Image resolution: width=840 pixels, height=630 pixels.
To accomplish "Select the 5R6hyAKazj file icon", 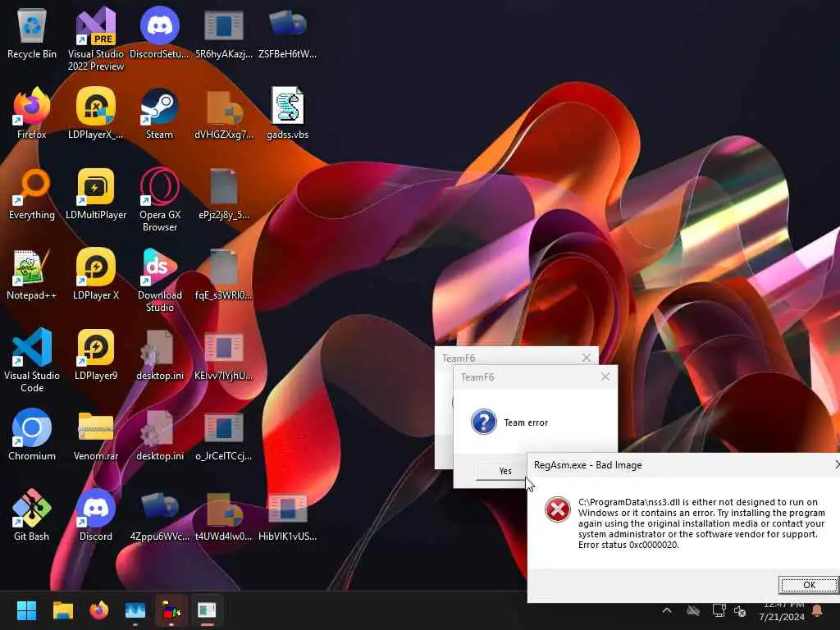I will point(224,34).
